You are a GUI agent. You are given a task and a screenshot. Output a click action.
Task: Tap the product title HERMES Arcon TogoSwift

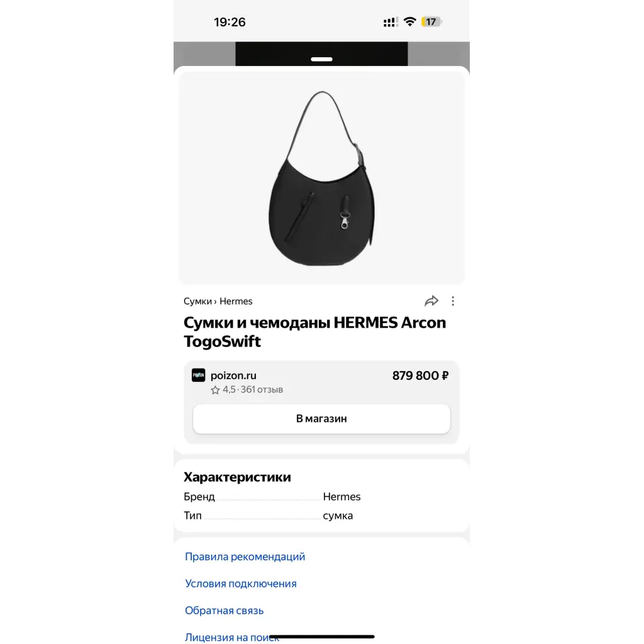[314, 332]
